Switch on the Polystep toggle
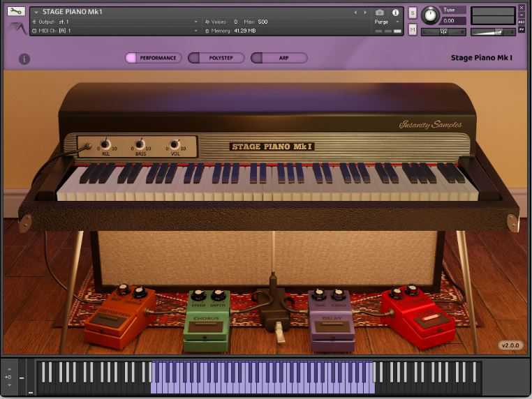Image resolution: width=532 pixels, height=399 pixels. [194, 58]
